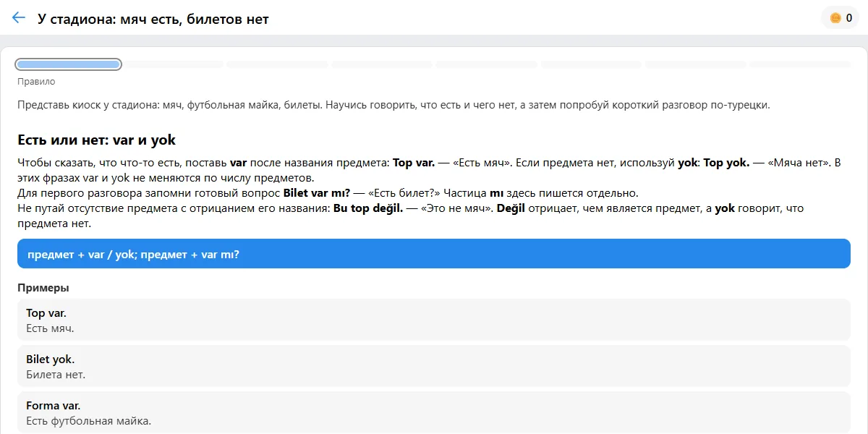The image size is (868, 434).
Task: Go back using the blue arrow
Action: click(19, 18)
